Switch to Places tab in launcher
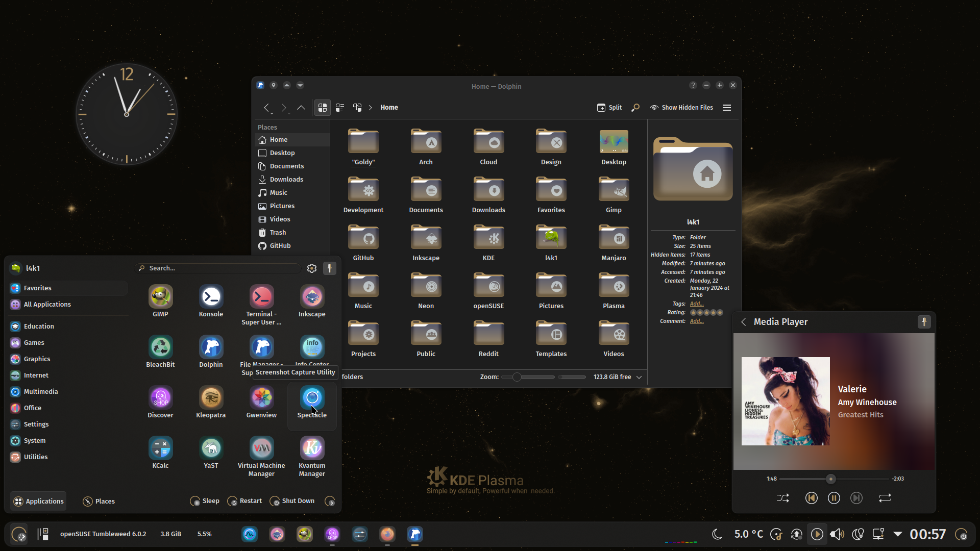Viewport: 980px width, 551px height. [99, 502]
